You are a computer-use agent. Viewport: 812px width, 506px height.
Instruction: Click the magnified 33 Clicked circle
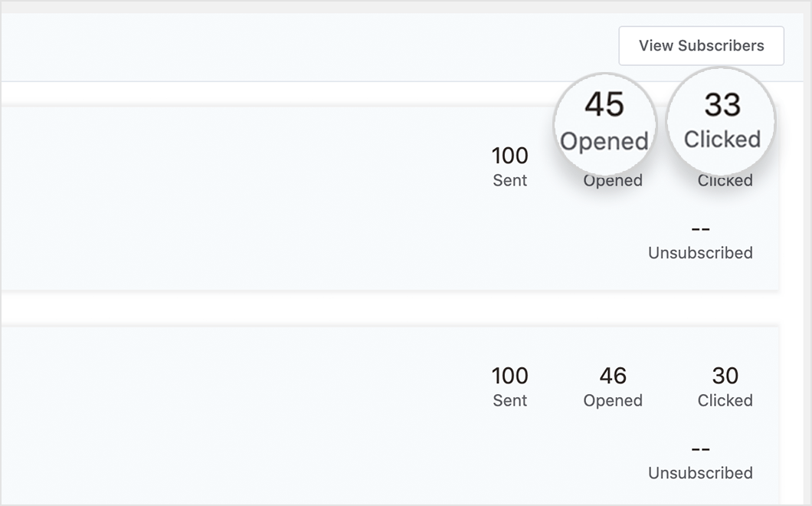pos(722,121)
